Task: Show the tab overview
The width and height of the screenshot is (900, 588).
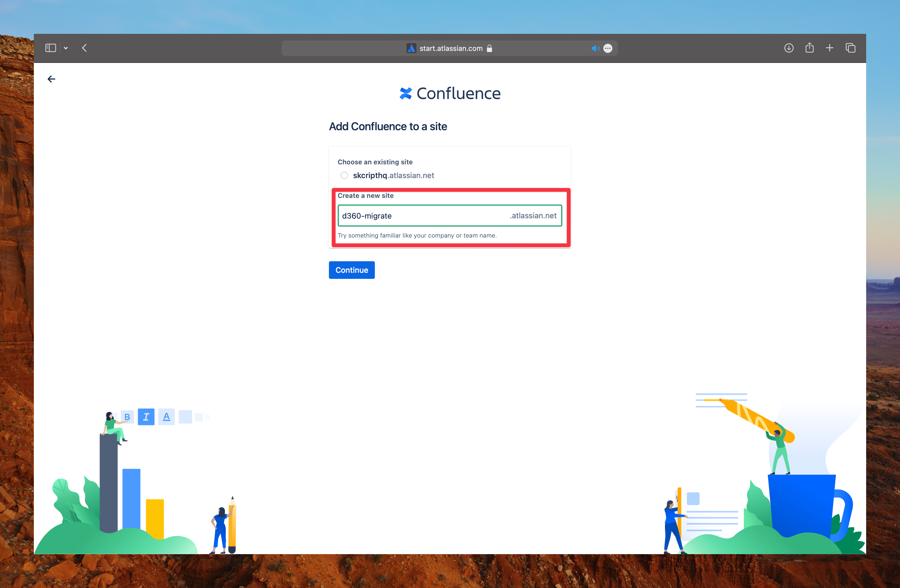Action: click(850, 48)
